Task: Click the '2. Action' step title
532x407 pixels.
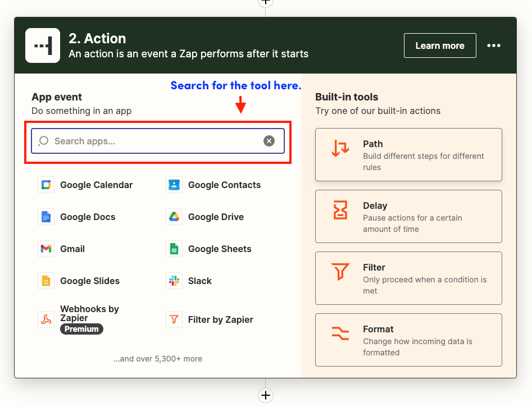Action: tap(97, 38)
